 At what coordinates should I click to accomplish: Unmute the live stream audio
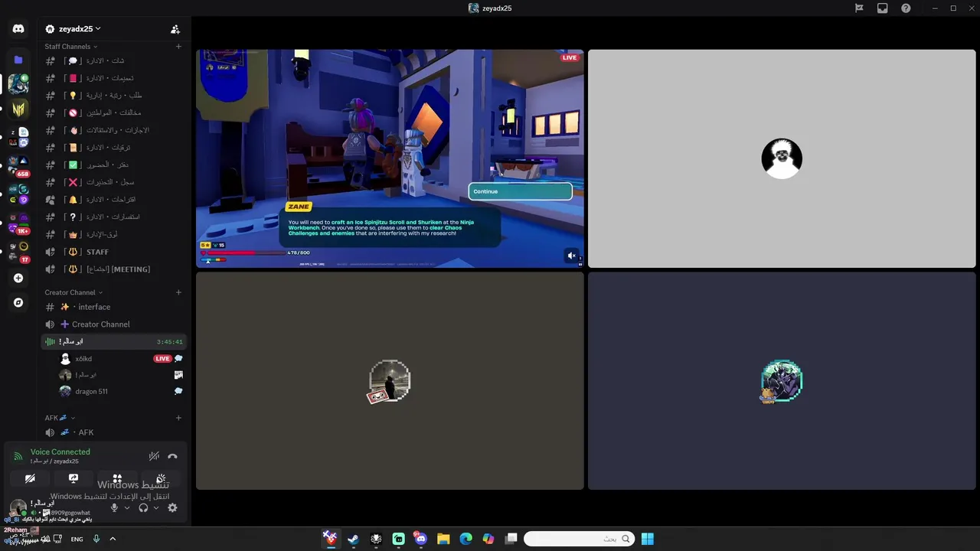click(x=571, y=256)
